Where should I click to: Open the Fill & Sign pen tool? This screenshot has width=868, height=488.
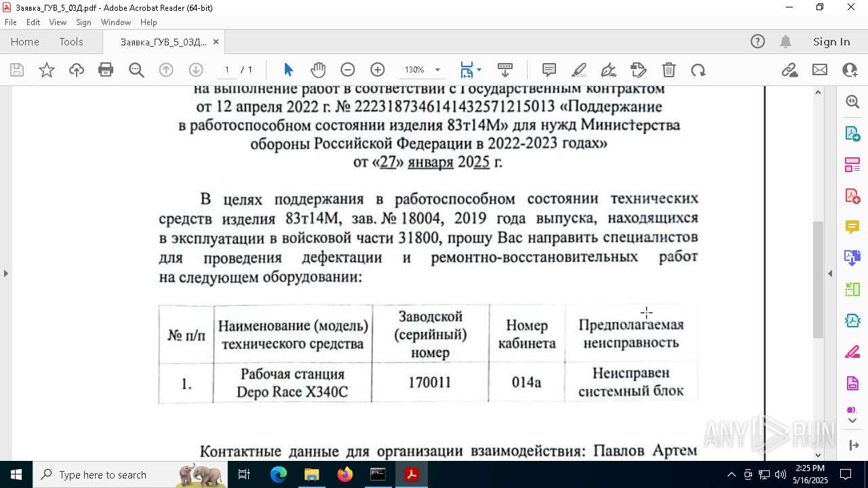pyautogui.click(x=609, y=70)
